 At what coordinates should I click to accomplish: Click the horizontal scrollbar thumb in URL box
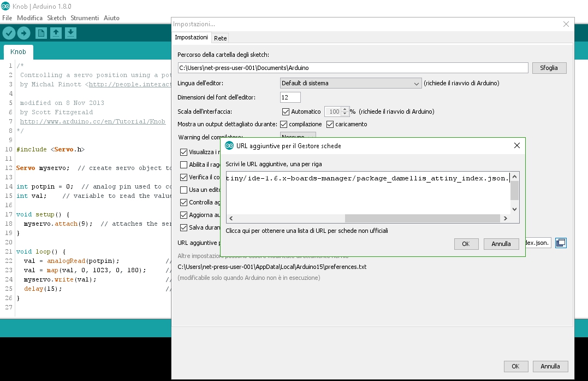[422, 218]
